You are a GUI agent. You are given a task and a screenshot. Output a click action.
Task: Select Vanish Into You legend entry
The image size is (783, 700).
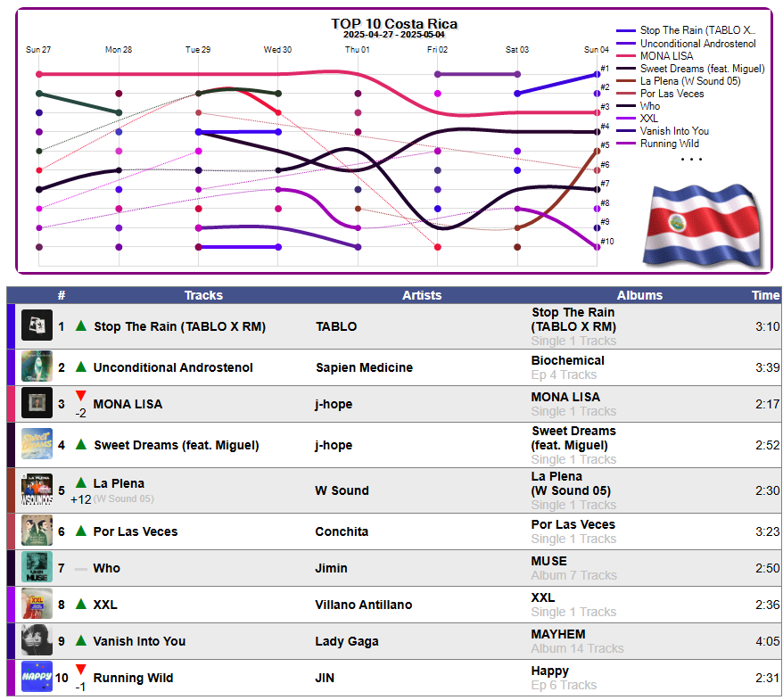662,131
